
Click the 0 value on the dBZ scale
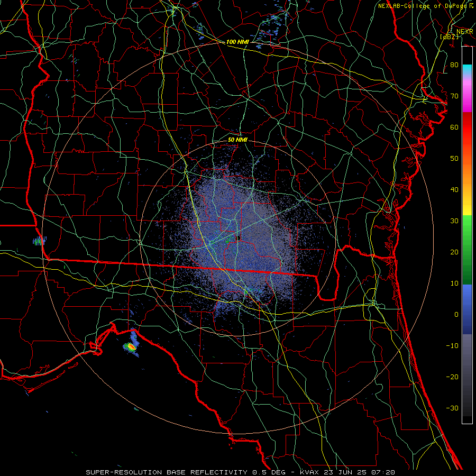click(x=456, y=315)
